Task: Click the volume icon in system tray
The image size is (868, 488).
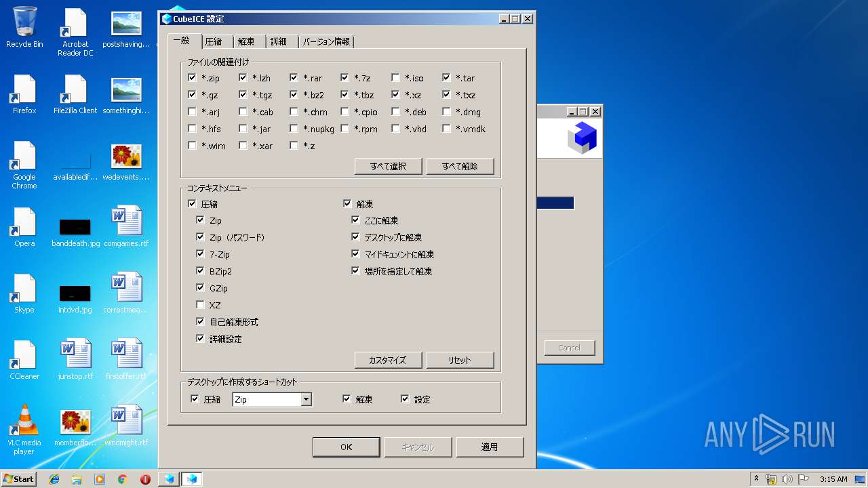Action: pos(787,479)
